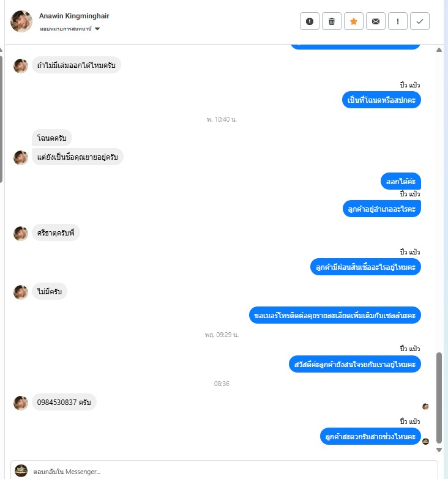Click the delivered status avatar beside last message
The height and width of the screenshot is (479, 448).
[x=425, y=441]
